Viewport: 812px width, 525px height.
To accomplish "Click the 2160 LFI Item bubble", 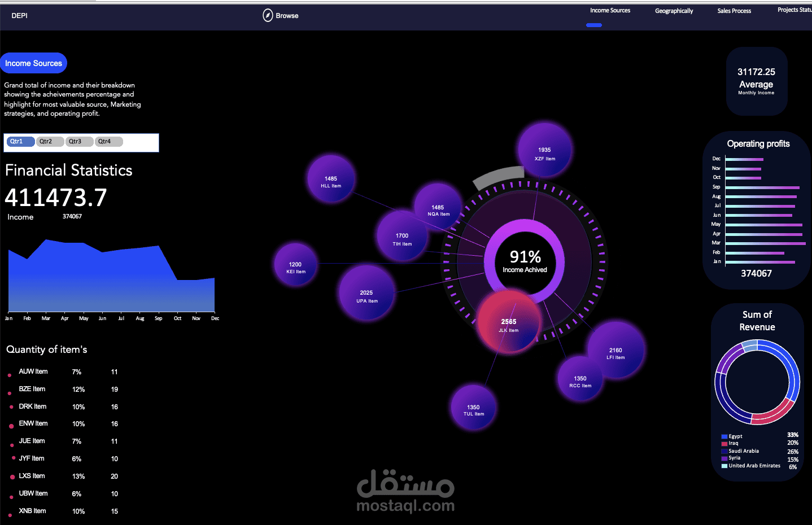I will pos(615,351).
